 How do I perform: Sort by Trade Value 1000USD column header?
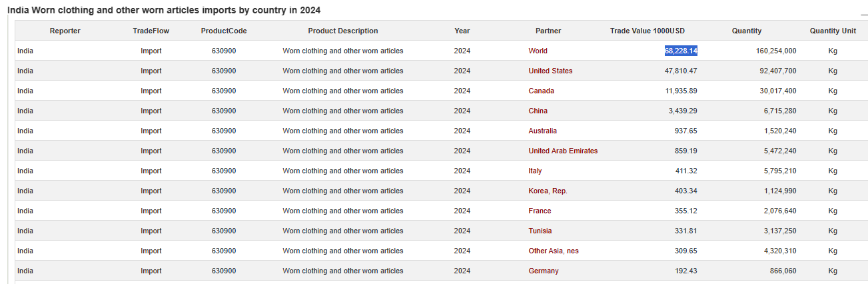point(647,31)
